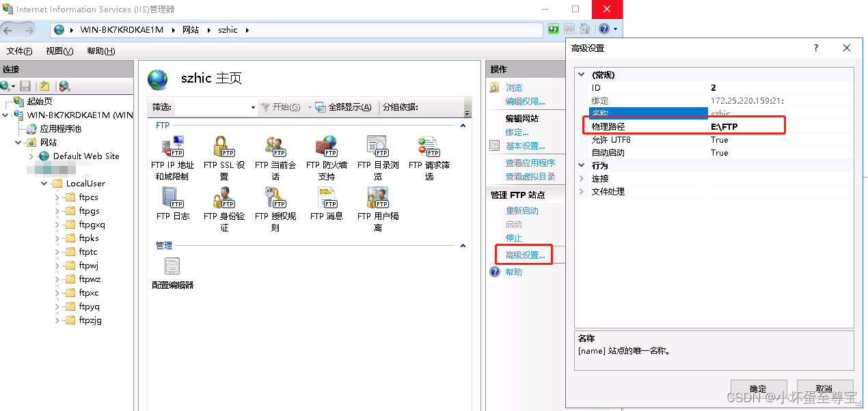Open FTP IP 地址和域限制 feature
Screen dimensions: 868x411
click(x=172, y=158)
